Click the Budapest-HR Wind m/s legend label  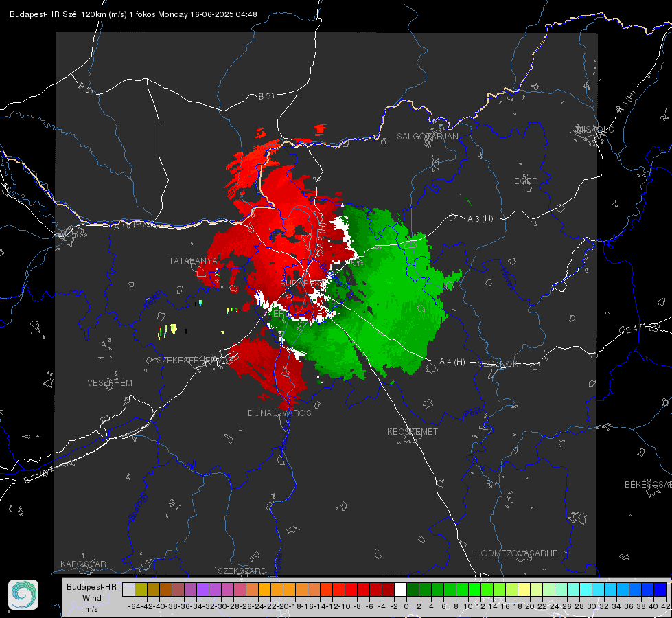tap(92, 597)
